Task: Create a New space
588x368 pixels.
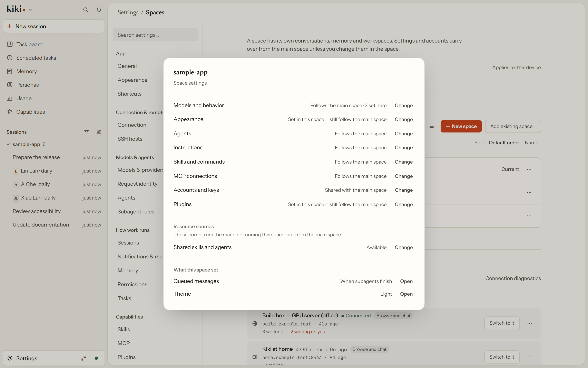Action: tap(461, 126)
